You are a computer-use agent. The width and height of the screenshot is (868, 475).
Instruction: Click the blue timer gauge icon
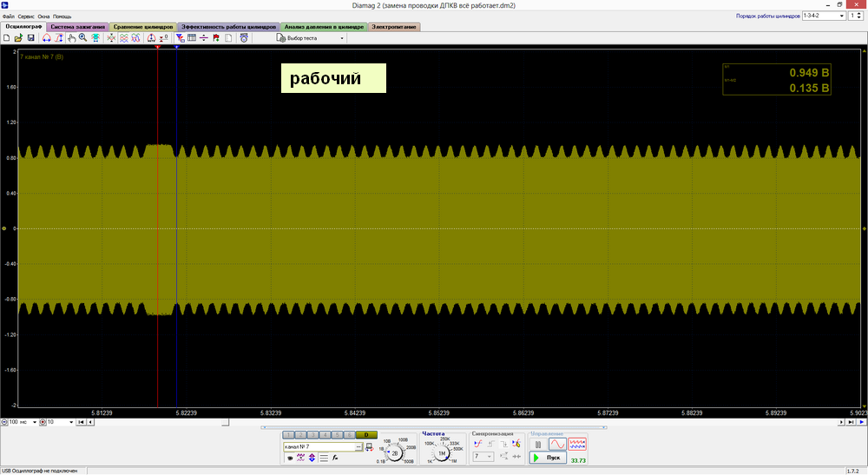tap(244, 37)
